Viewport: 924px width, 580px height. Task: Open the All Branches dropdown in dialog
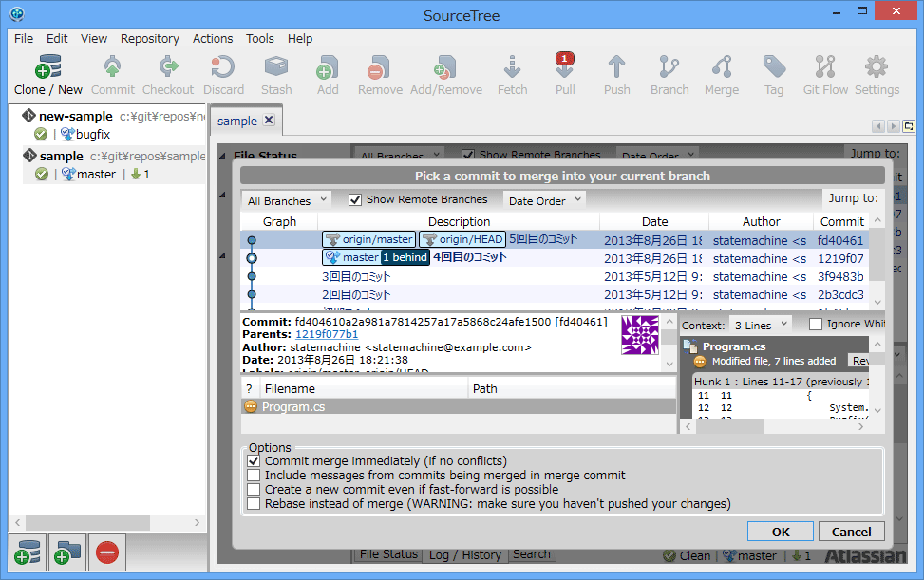click(287, 201)
